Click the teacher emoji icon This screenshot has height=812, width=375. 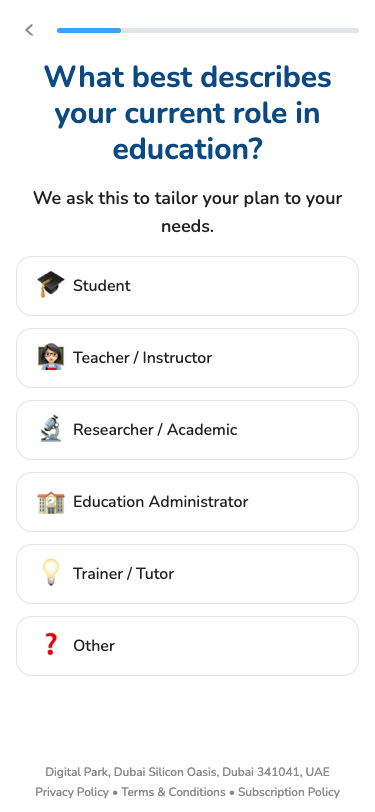coord(51,357)
